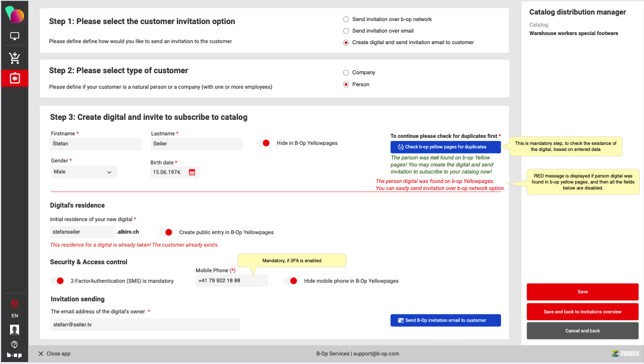The height and width of the screenshot is (364, 644).
Task: Select the red clipboard-arrow sidebar icon
Action: tap(15, 79)
